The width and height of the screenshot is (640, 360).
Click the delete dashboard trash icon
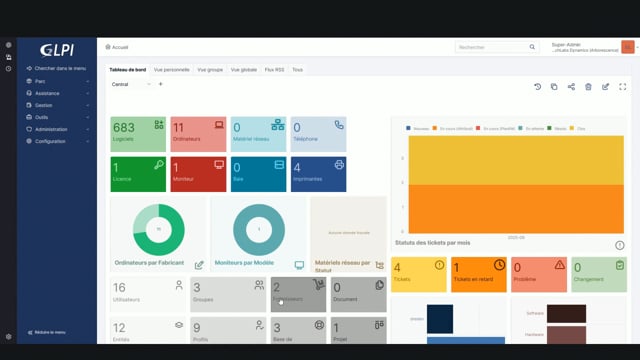(x=588, y=87)
